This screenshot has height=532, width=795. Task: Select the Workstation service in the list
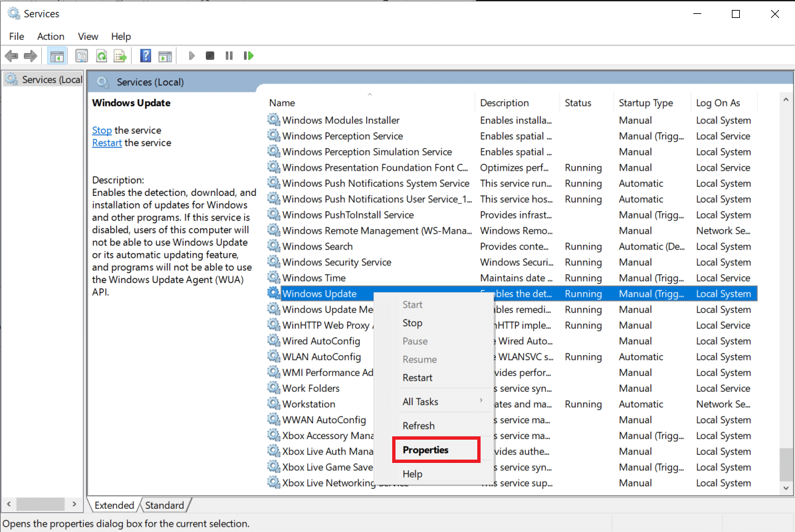[308, 404]
